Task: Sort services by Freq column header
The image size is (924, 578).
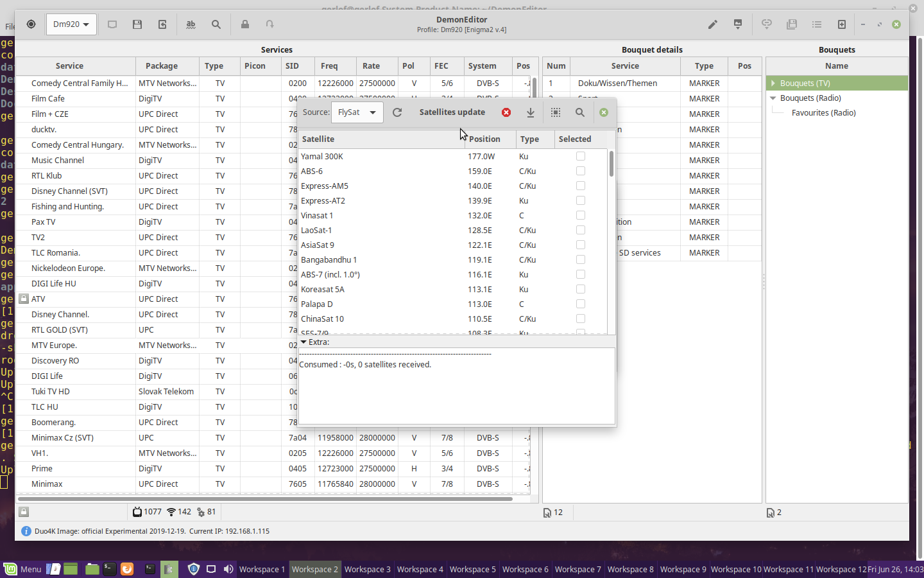Action: (335, 66)
